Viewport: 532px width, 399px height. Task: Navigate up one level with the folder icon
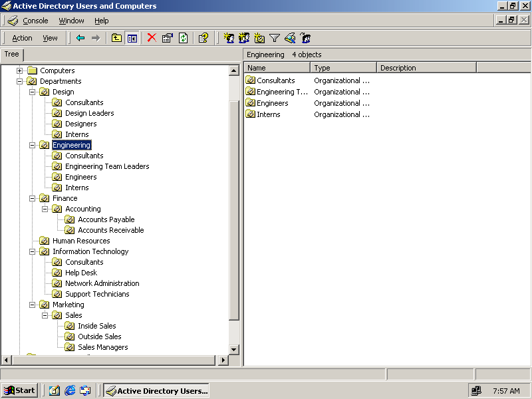116,38
